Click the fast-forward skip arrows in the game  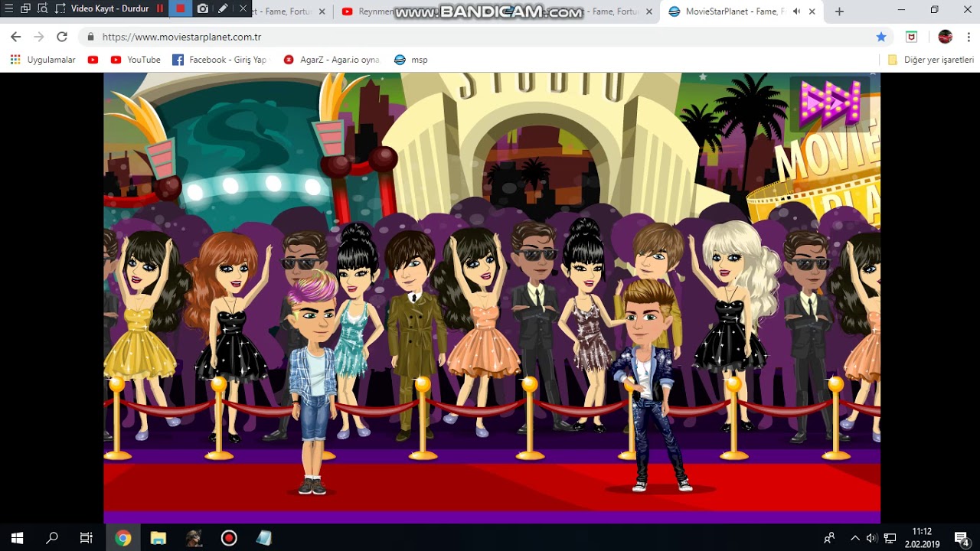pos(830,103)
